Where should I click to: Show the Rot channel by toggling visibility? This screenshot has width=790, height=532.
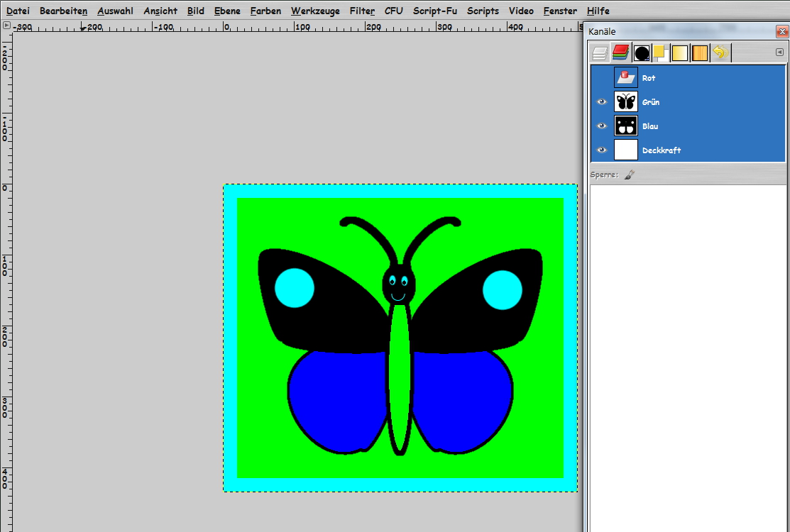pos(602,78)
